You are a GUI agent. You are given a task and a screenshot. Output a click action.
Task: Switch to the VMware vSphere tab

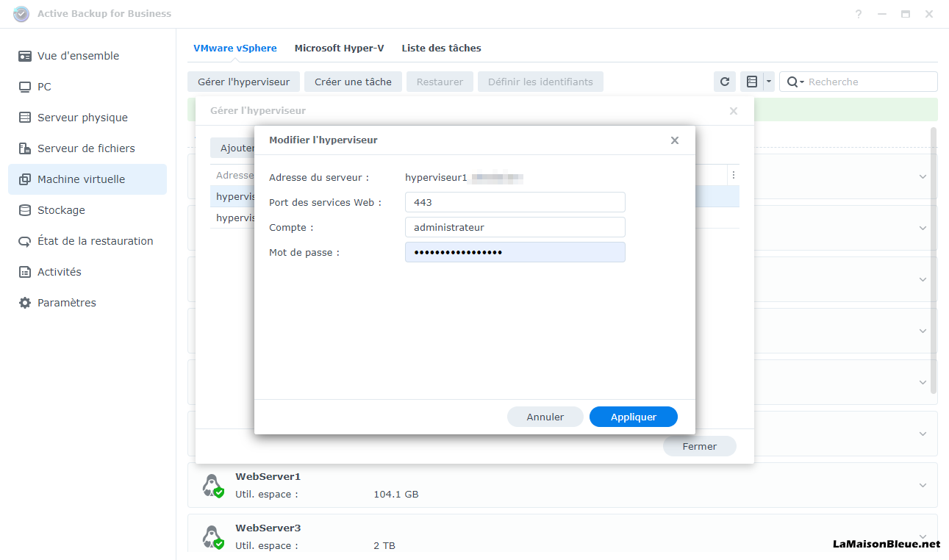235,49
